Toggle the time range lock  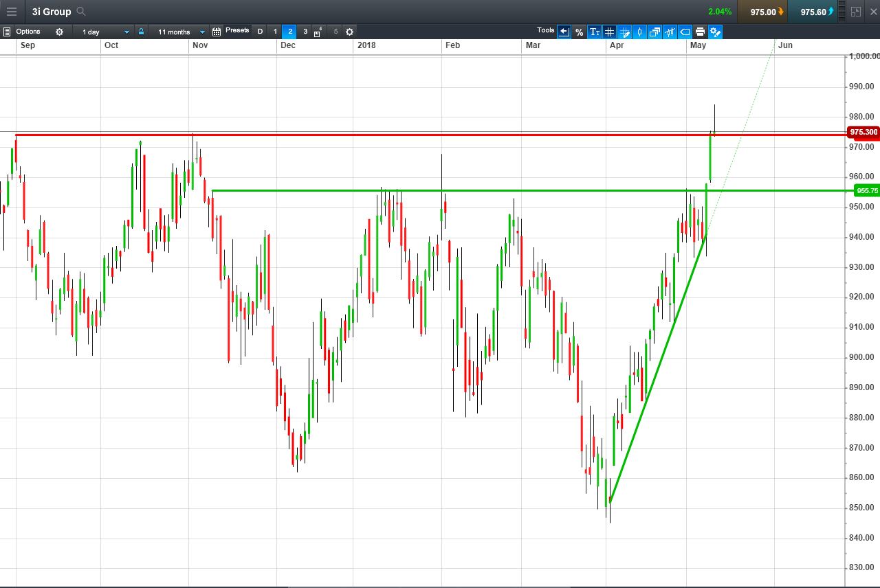coord(141,32)
